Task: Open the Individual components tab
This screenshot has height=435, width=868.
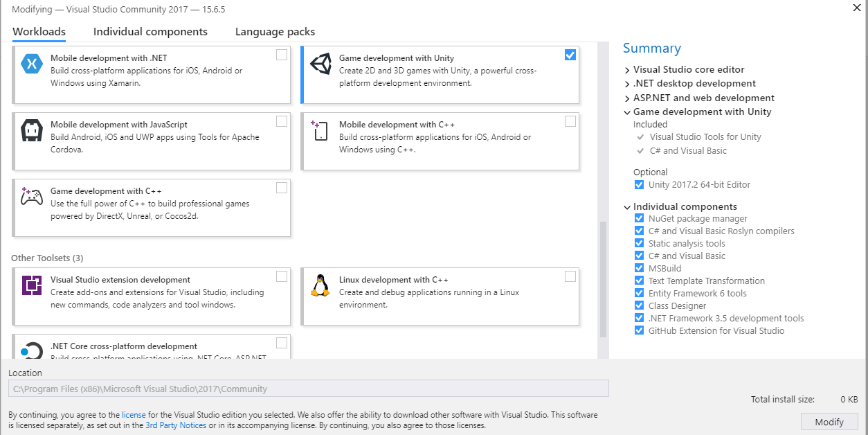Action: tap(150, 32)
